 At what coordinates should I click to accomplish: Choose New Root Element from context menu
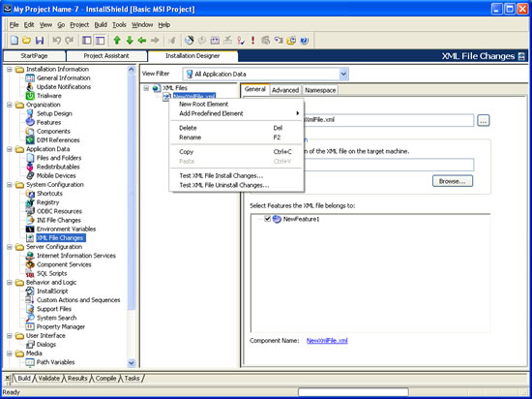236,104
